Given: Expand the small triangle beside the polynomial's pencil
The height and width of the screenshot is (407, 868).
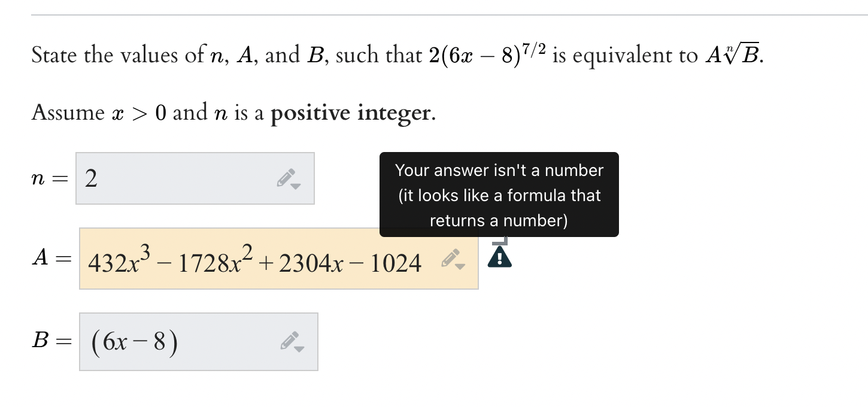Looking at the screenshot, I should coord(460,266).
